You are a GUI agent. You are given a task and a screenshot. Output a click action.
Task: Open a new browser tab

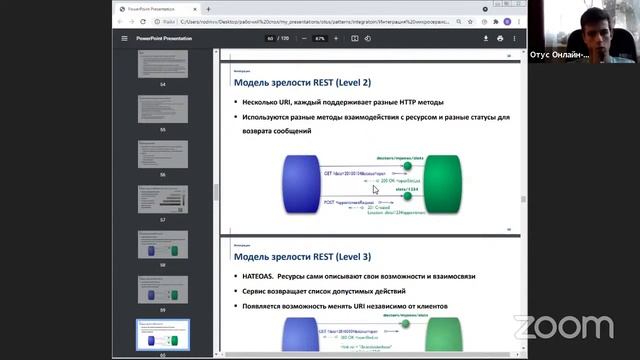tap(208, 9)
